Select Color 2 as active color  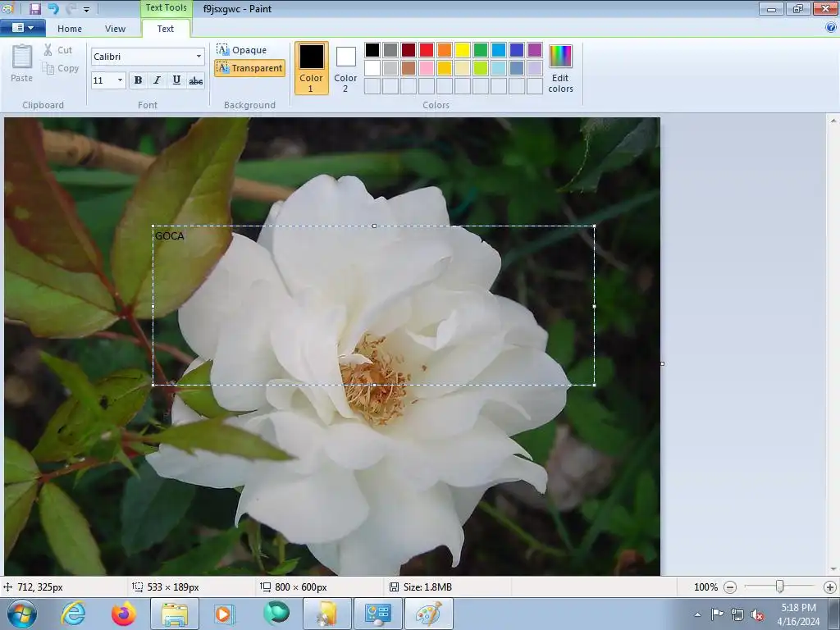pyautogui.click(x=345, y=68)
